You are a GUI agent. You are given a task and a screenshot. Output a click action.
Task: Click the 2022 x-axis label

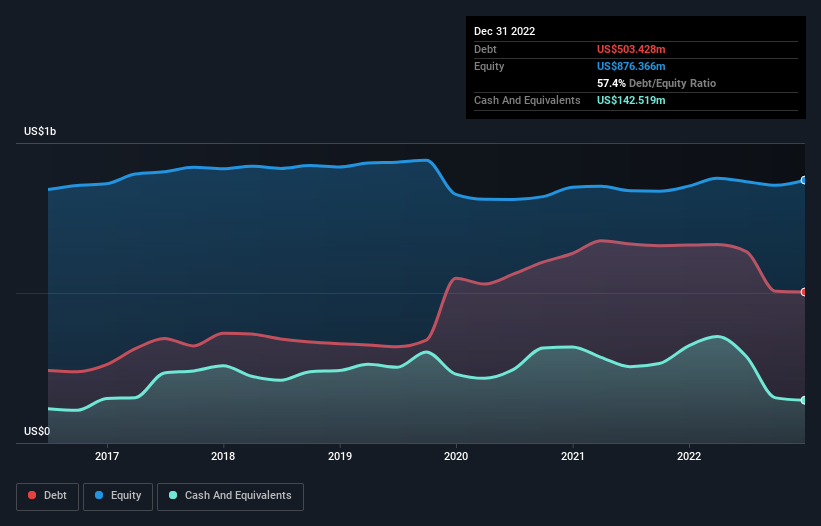tap(689, 456)
